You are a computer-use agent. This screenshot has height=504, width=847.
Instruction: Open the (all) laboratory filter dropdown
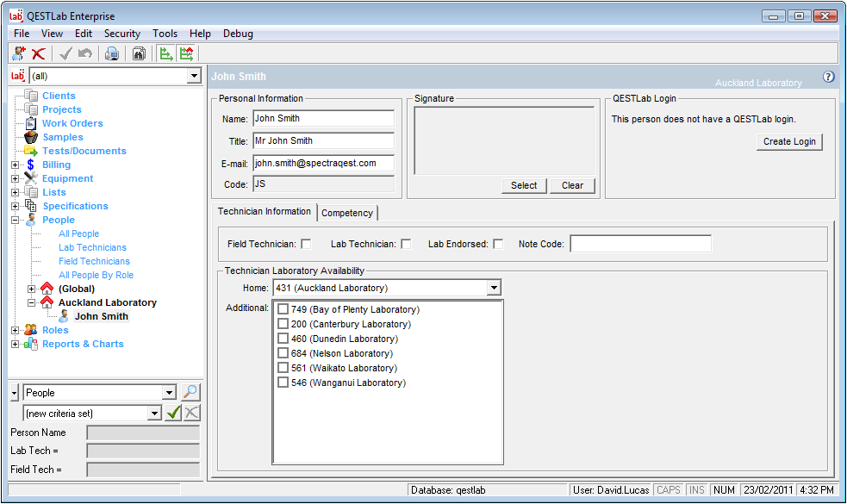pos(193,76)
